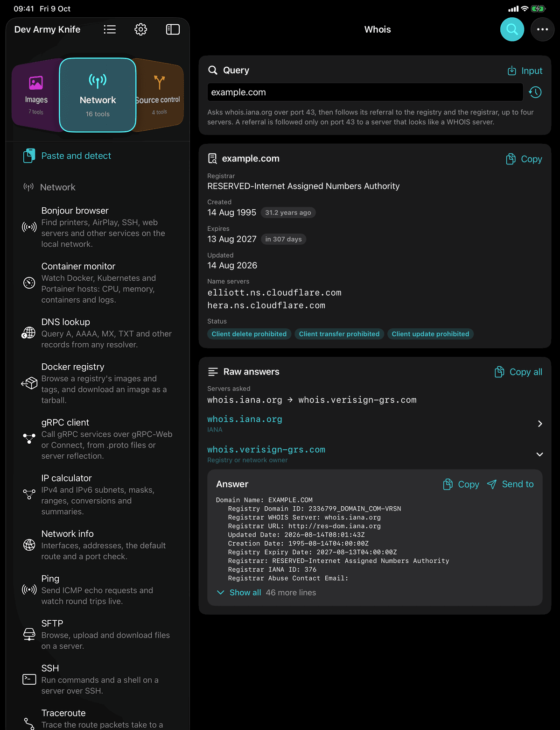This screenshot has height=730, width=560.
Task: Open whois.verisign-grs.com server entry
Action: (375, 454)
